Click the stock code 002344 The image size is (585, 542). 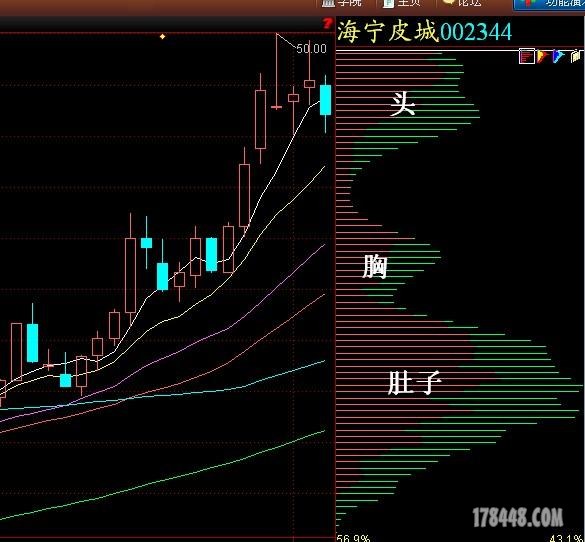(476, 32)
